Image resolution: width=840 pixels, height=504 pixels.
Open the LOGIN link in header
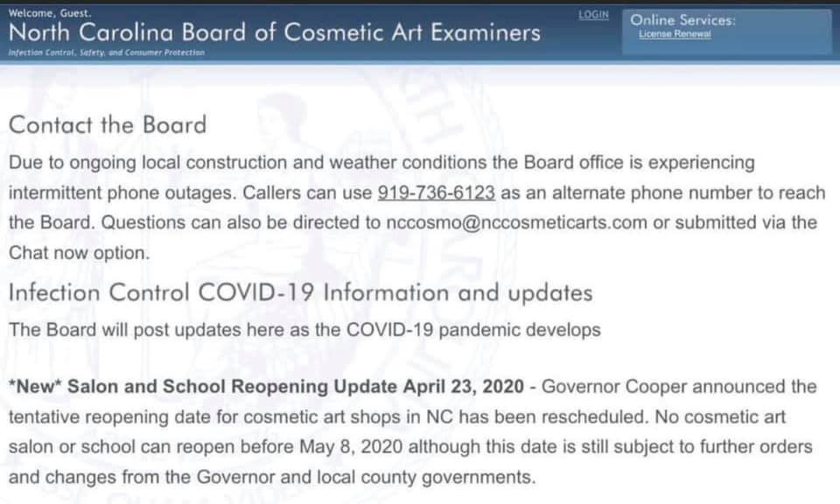[x=593, y=15]
